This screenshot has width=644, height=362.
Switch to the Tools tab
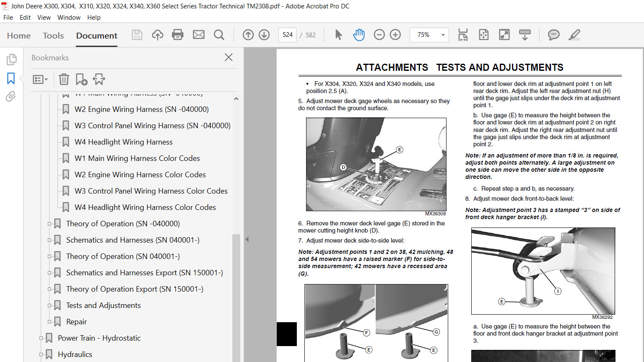click(53, 36)
